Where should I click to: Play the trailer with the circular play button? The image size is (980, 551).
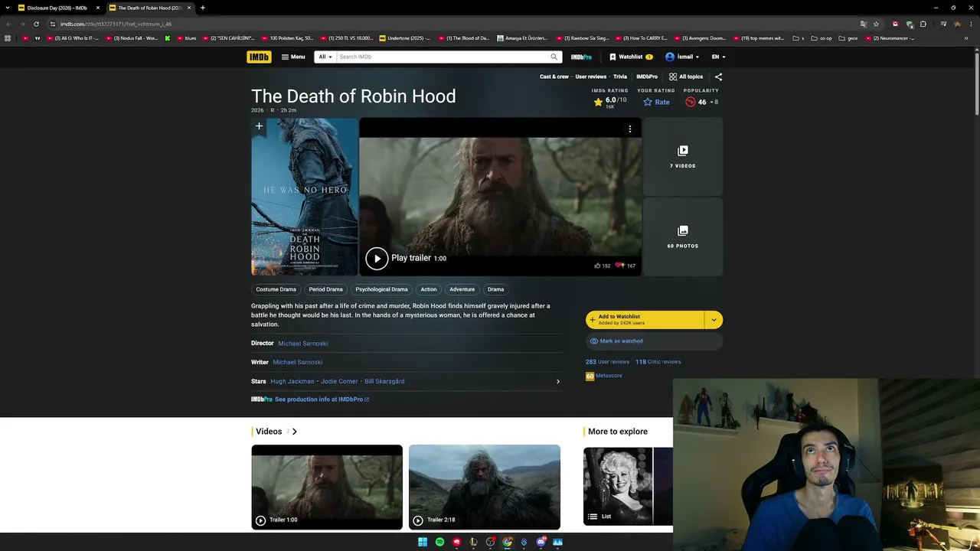377,259
